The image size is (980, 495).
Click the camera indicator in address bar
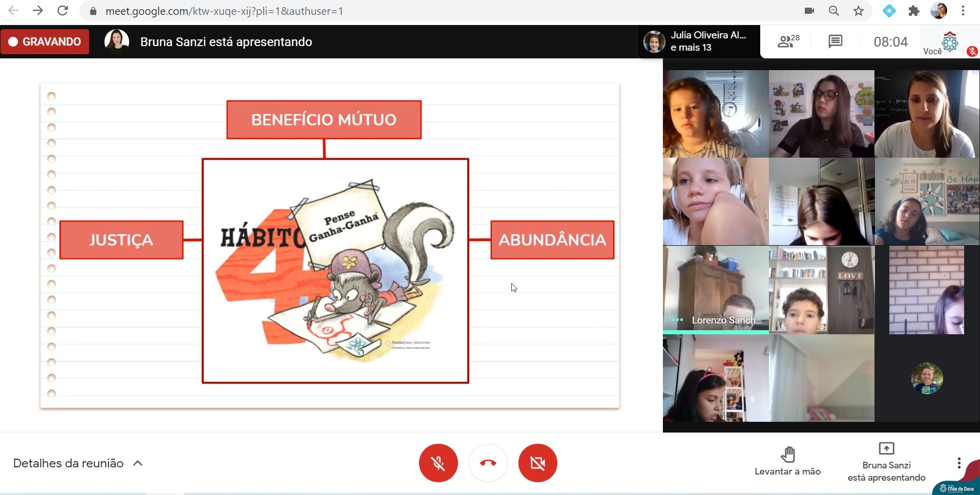(x=809, y=11)
